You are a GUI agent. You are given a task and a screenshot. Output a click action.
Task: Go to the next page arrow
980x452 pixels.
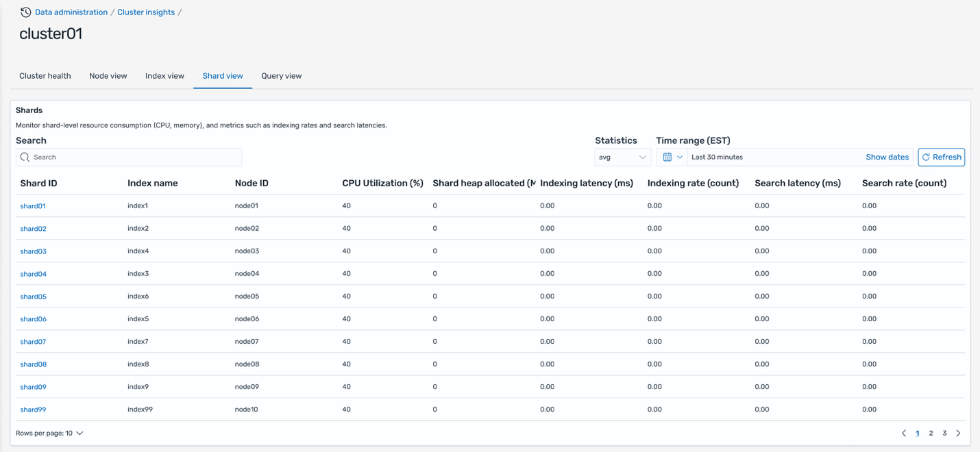point(958,434)
